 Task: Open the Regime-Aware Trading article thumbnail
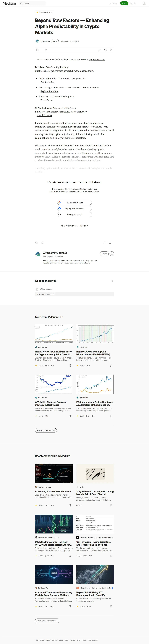pyautogui.click(x=95, y=334)
